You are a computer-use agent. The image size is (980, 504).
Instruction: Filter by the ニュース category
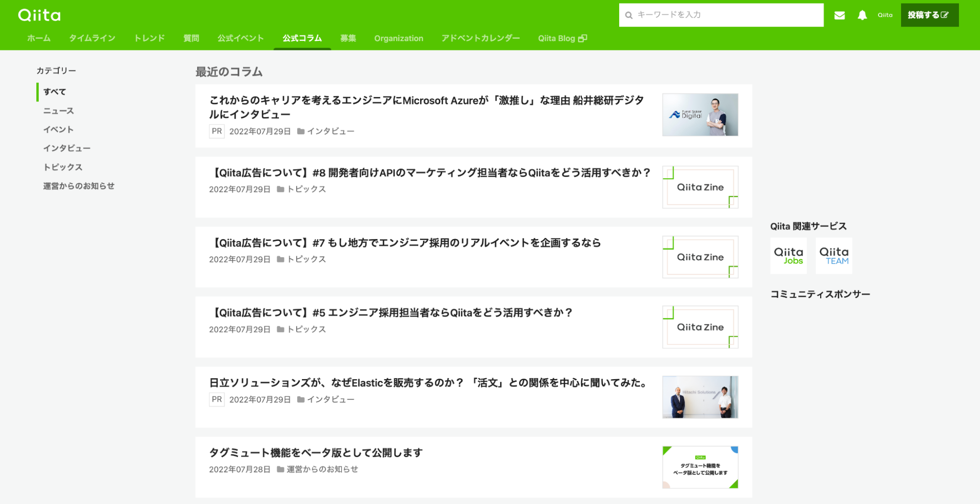click(58, 111)
